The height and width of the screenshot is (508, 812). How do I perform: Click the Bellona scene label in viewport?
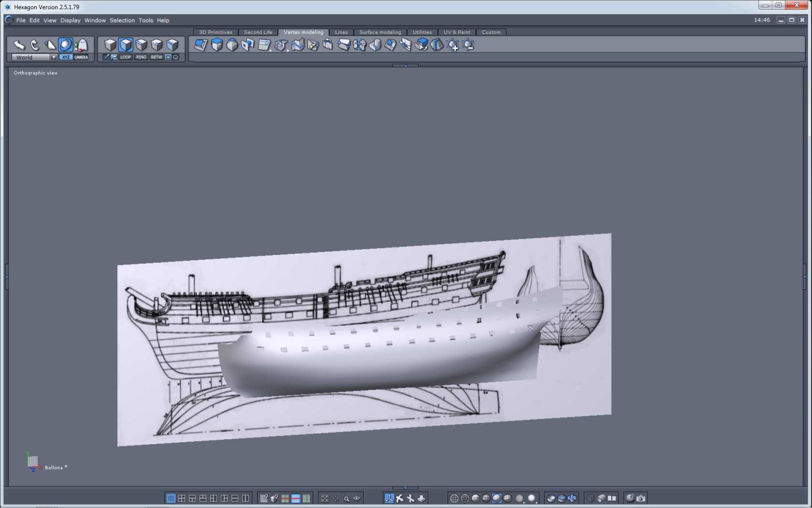(x=54, y=468)
